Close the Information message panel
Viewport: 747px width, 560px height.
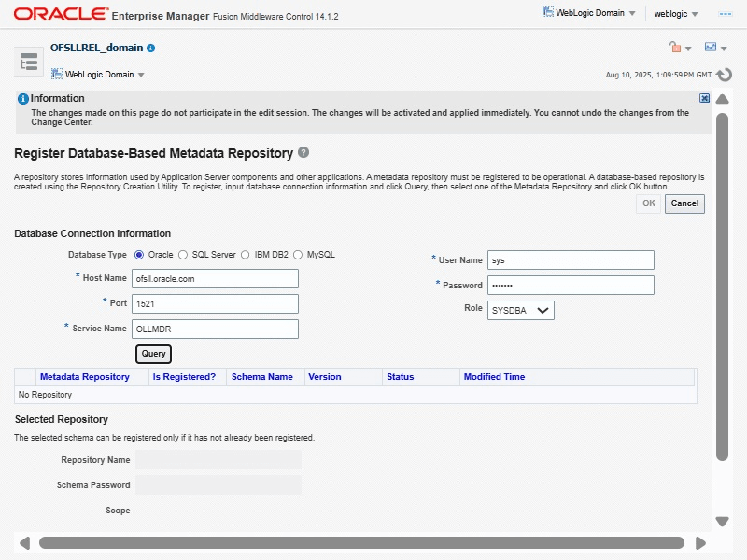pos(704,98)
